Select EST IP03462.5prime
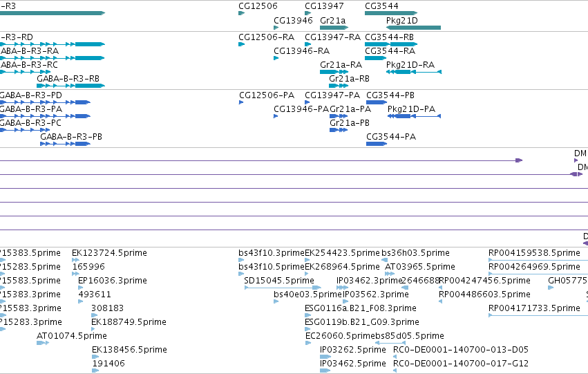This screenshot has width=588, height=374. [353, 364]
